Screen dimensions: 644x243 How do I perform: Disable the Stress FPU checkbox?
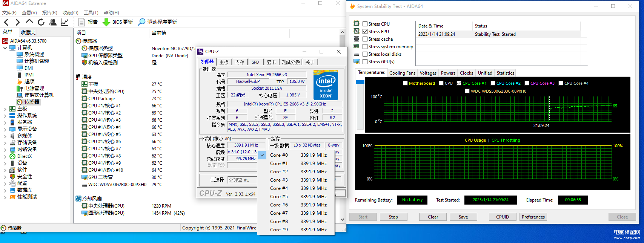[365, 32]
